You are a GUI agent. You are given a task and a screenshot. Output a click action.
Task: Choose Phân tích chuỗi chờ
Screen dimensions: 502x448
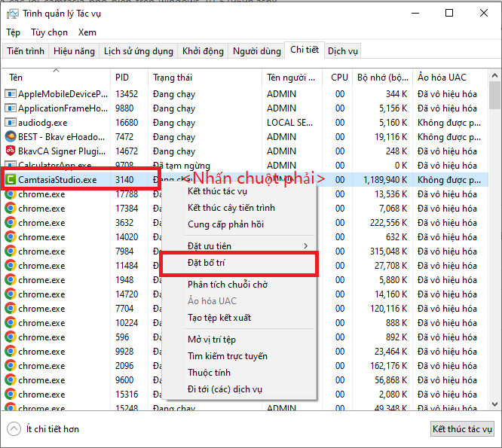[240, 285]
